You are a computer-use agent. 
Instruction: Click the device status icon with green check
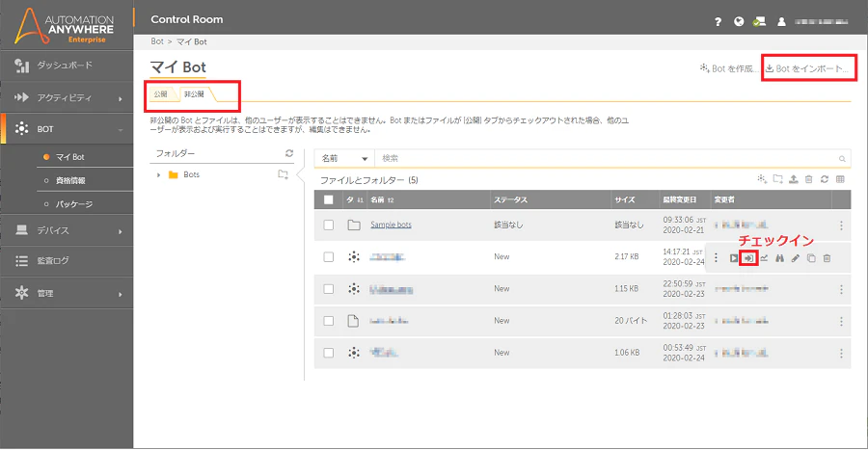tap(759, 21)
